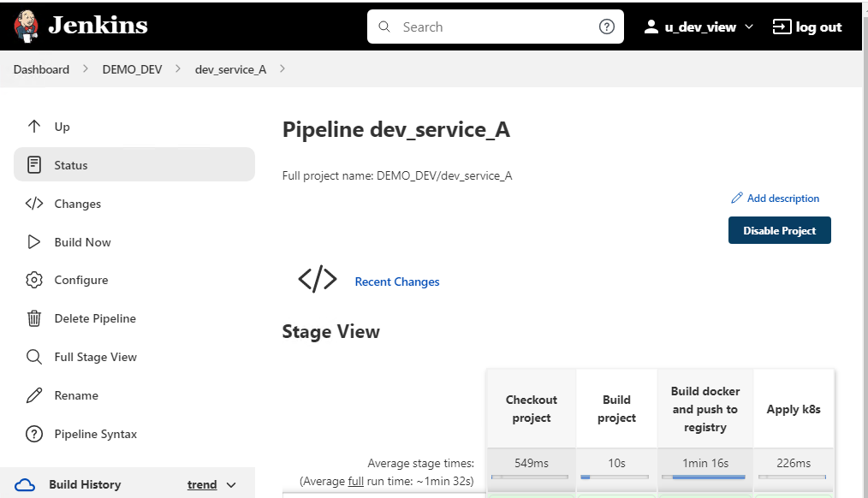The width and height of the screenshot is (868, 498).
Task: Click the Jenkins butler logo icon
Action: [27, 27]
